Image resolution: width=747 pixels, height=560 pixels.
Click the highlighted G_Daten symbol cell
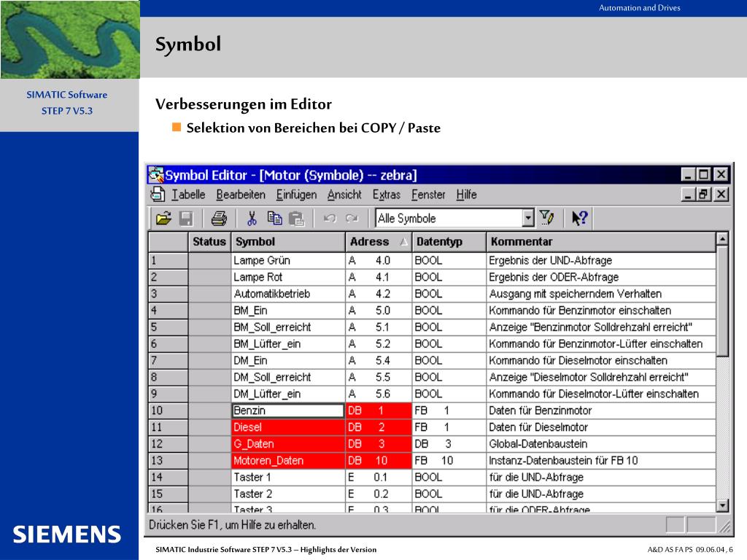(x=287, y=444)
